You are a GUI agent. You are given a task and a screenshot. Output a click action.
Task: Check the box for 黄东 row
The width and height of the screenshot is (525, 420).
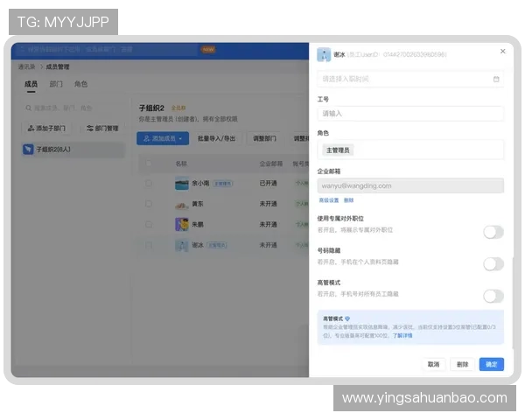click(149, 204)
